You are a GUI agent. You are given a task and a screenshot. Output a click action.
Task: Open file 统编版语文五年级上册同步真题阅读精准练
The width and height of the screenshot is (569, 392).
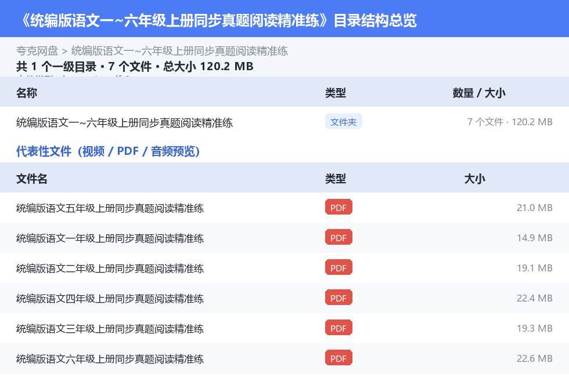click(110, 208)
